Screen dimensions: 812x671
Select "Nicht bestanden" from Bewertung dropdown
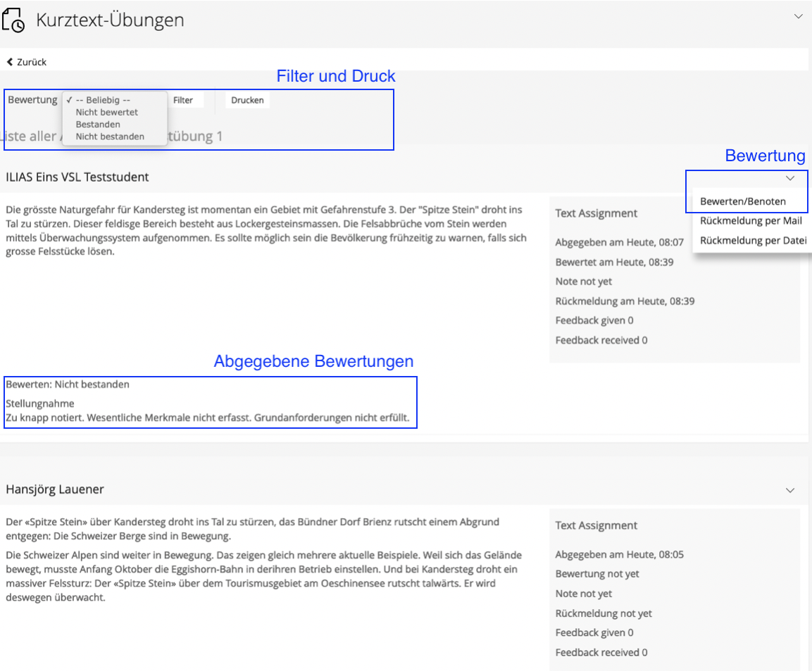(x=110, y=137)
